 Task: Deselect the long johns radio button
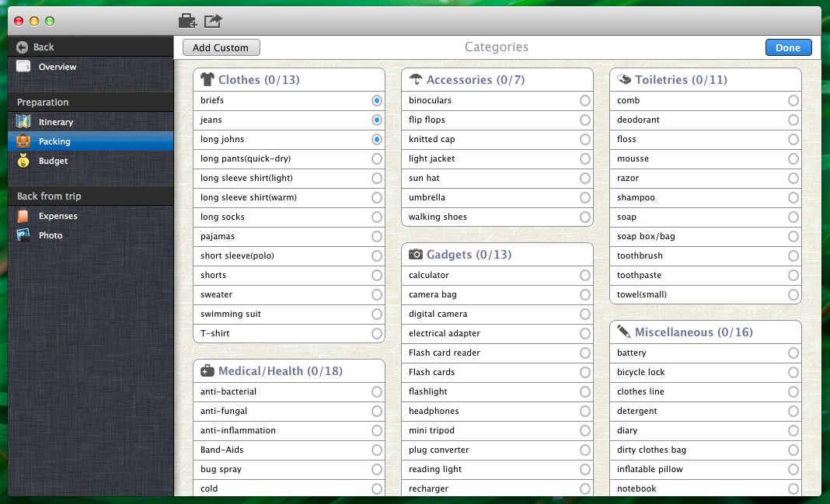[x=377, y=140]
